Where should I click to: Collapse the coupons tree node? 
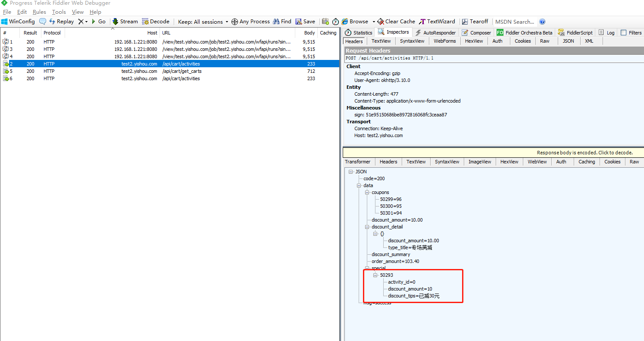[x=367, y=192]
